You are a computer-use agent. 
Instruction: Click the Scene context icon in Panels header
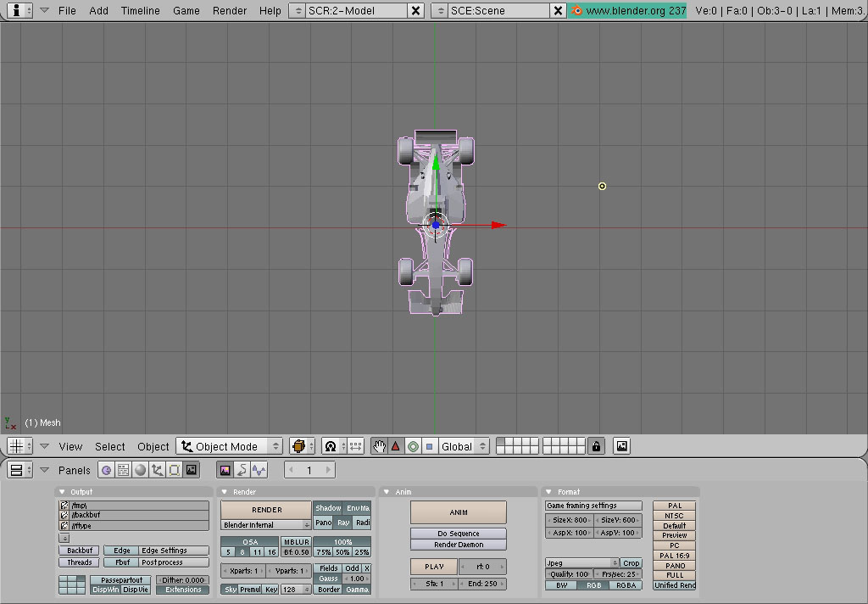coord(192,470)
